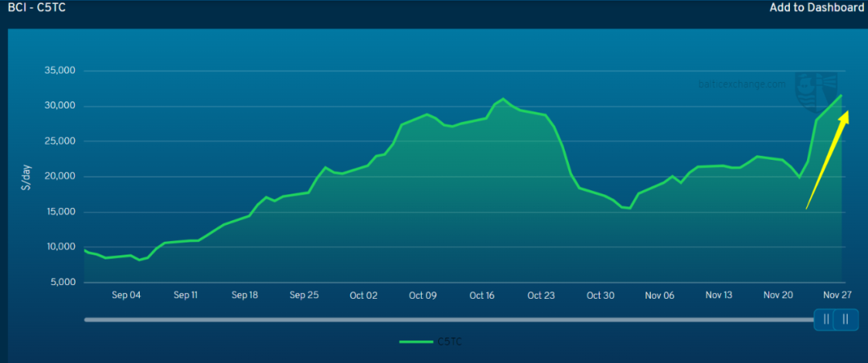Viewport: 868px width, 363px height.
Task: Click the last data point near Nov 27
Action: (841, 96)
